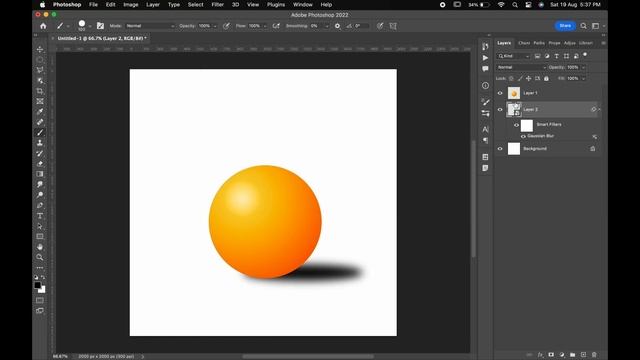Select the Rectangle shape tool

pos(40,236)
